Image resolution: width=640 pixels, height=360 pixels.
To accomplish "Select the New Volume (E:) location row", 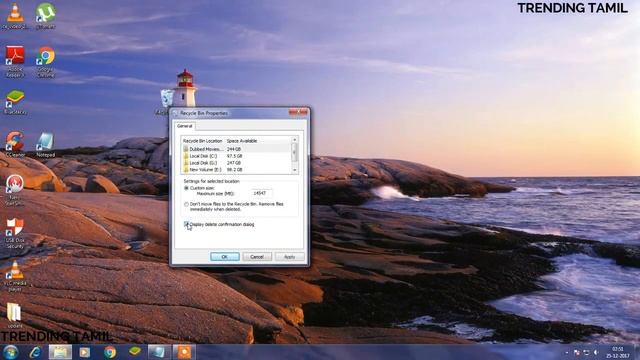I will click(236, 169).
